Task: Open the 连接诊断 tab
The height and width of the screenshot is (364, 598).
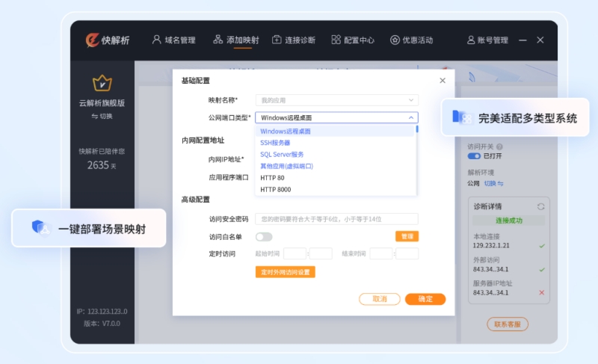Action: [294, 40]
